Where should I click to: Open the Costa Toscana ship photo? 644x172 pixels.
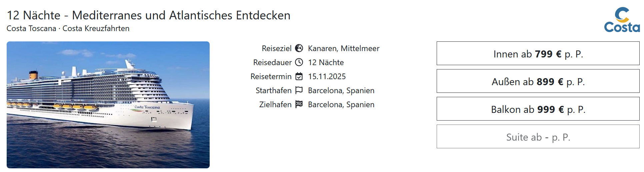click(108, 105)
